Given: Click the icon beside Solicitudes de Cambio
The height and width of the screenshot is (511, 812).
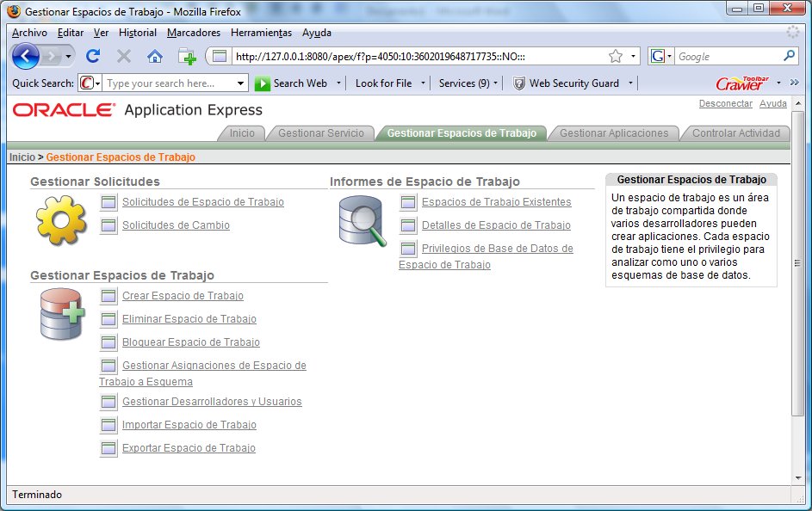Looking at the screenshot, I should coord(108,225).
